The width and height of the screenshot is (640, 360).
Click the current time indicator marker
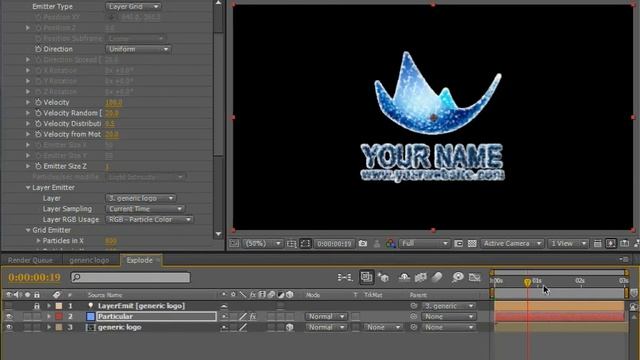click(x=527, y=282)
